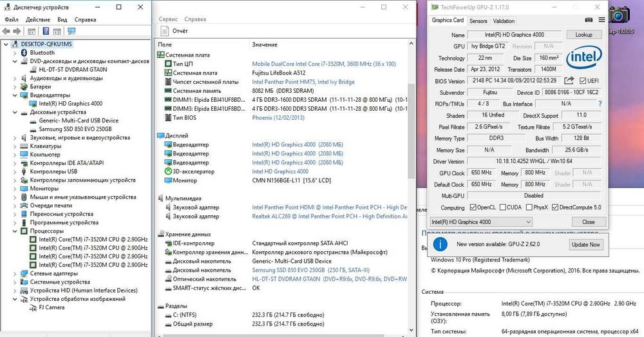The width and height of the screenshot is (644, 337).
Task: Open the Вид menu
Action: pos(62,19)
